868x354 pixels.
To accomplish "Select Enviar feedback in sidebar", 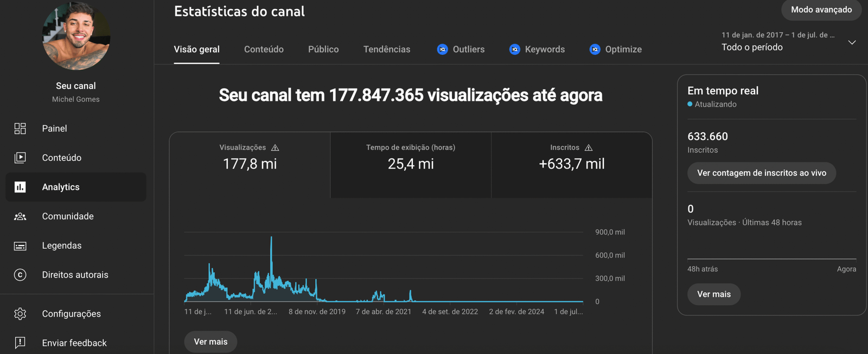I will coord(76,343).
